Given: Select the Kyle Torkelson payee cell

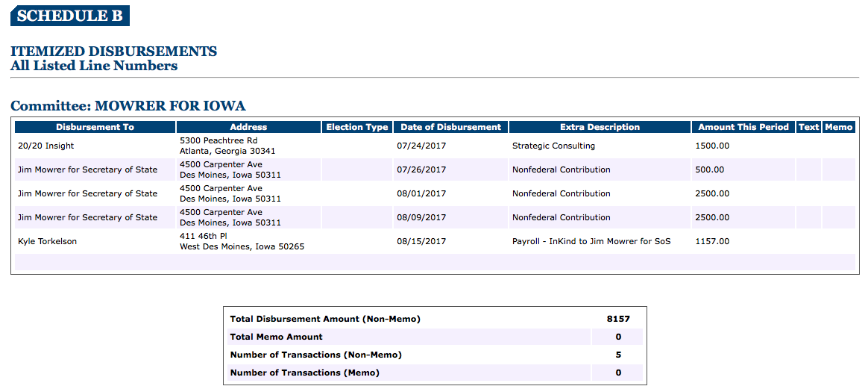Looking at the screenshot, I should [47, 241].
